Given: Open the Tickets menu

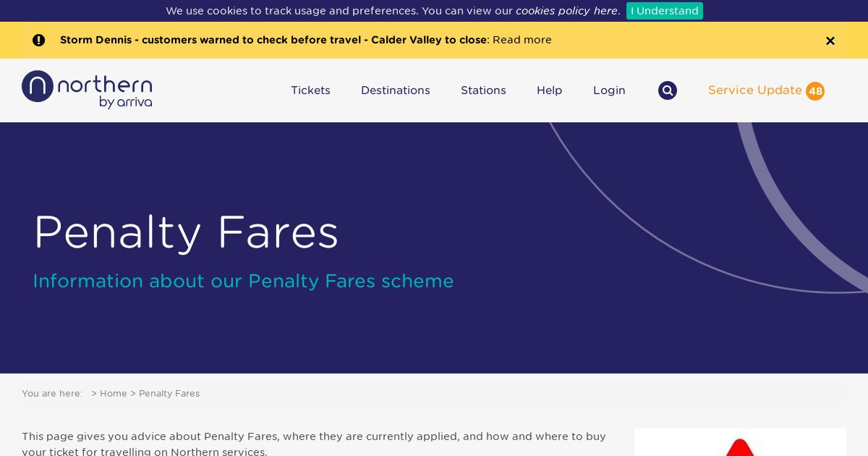Looking at the screenshot, I should tap(310, 90).
